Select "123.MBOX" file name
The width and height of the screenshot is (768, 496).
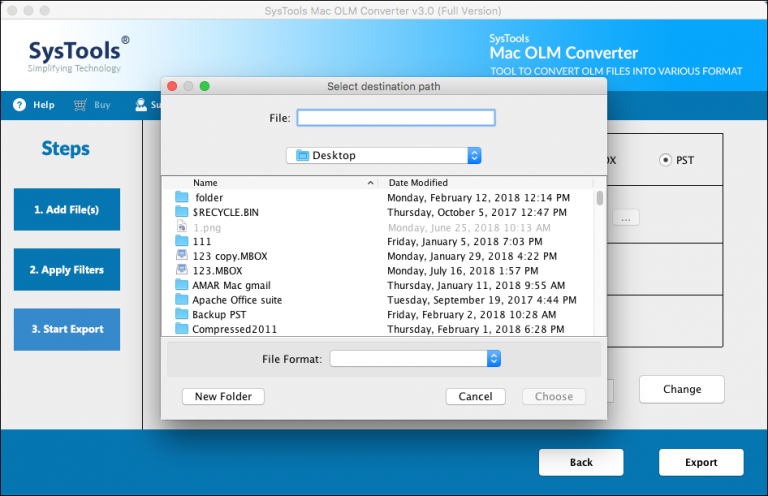point(217,271)
